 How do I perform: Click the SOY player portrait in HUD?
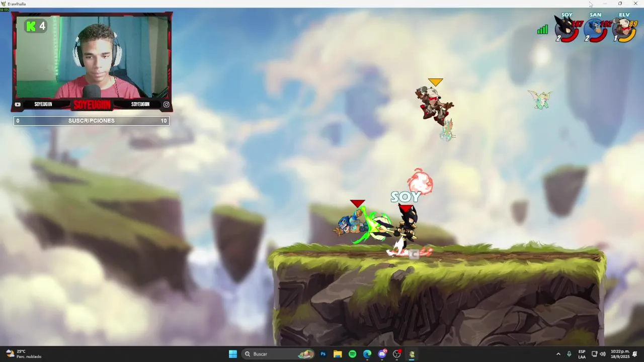(567, 29)
